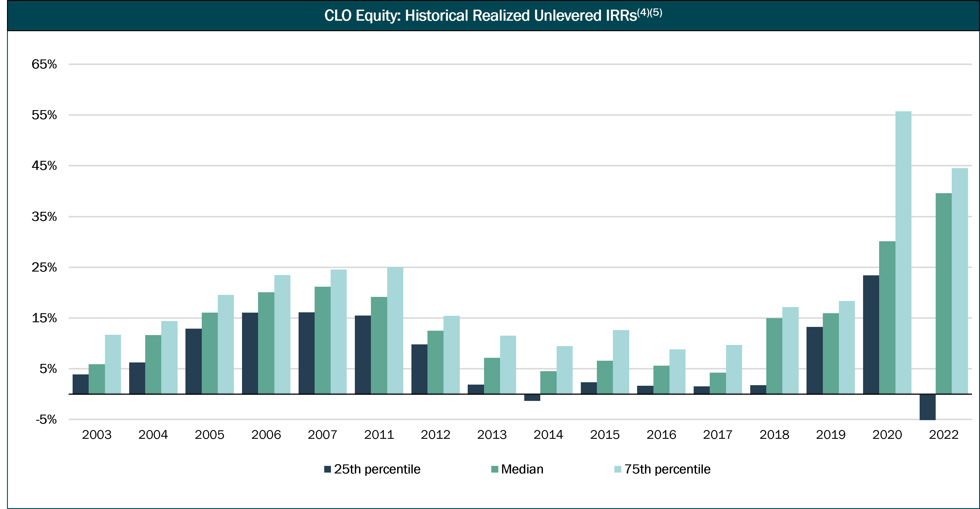Select the negative 2022 25th percentile bar
This screenshot has width=980, height=509.
coord(928,407)
